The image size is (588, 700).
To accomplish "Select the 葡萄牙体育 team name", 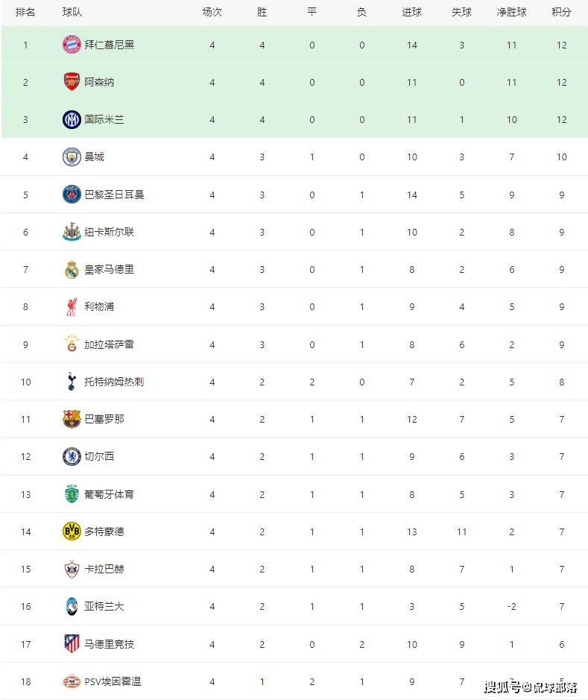I will tap(109, 494).
